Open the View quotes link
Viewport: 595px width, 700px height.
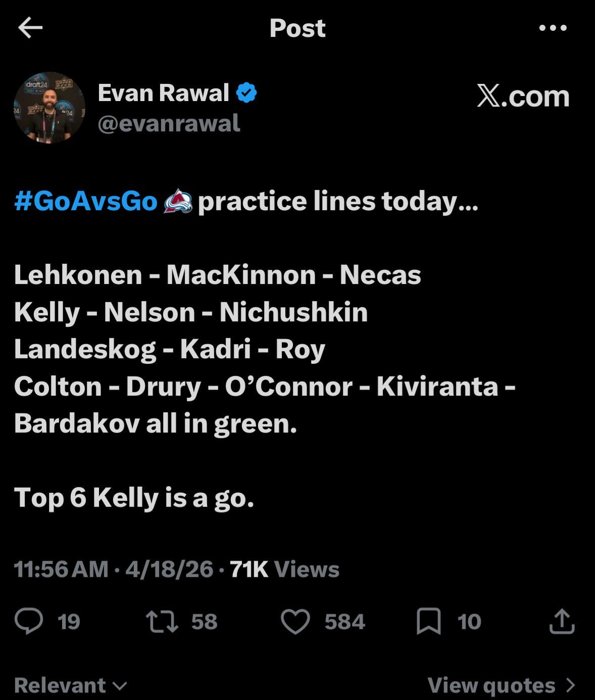tap(491, 685)
